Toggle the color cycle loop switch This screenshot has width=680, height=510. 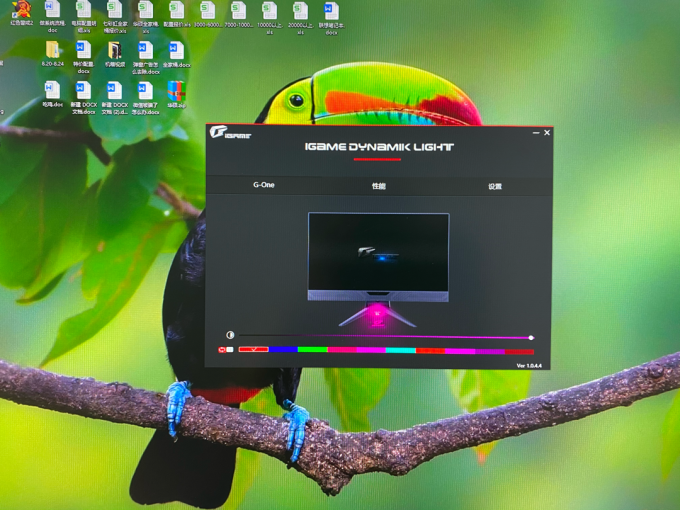226,350
